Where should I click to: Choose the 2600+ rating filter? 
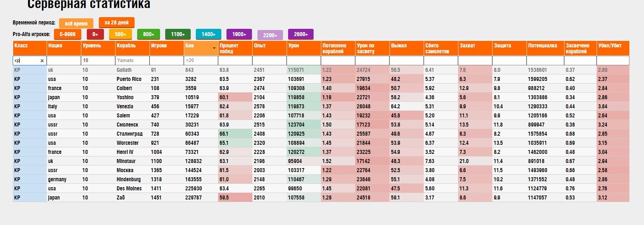(300, 34)
